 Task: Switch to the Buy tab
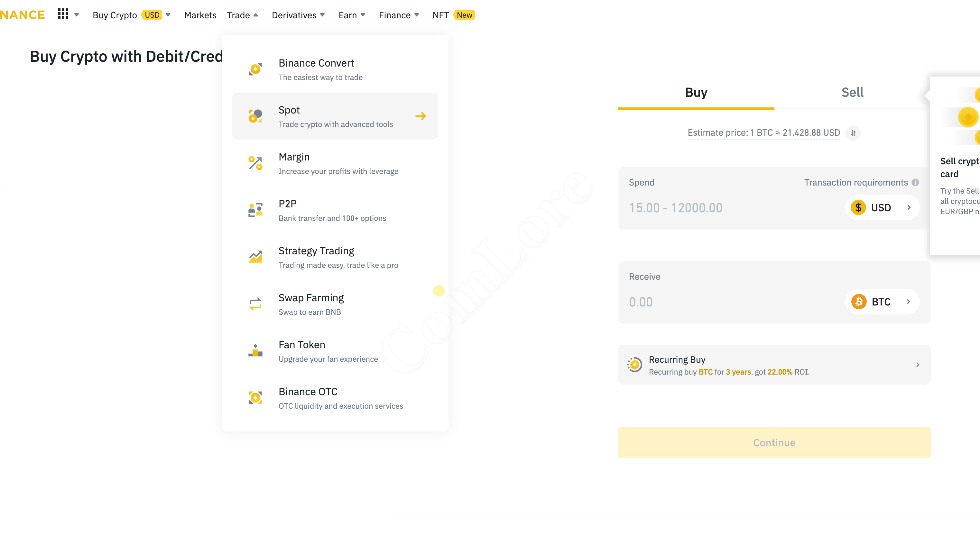pyautogui.click(x=696, y=92)
